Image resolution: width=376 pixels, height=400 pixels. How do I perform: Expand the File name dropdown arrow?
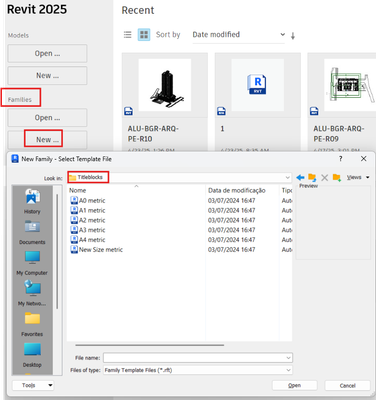288,358
